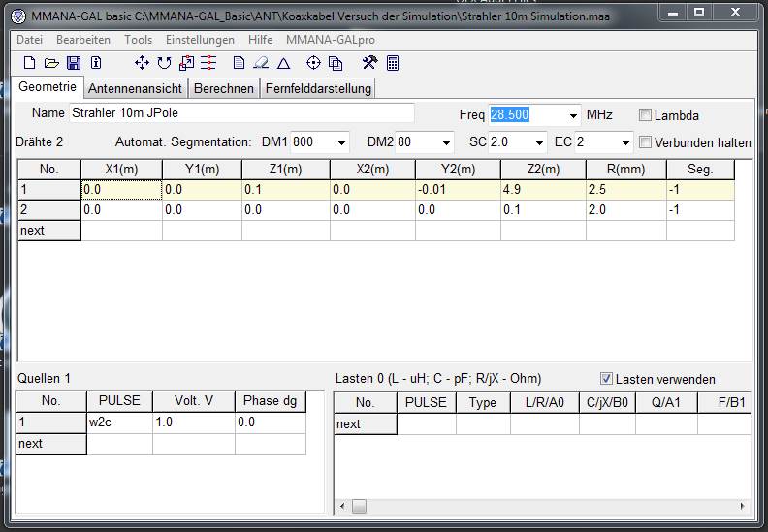
Task: Click the horizontal scrollbar thumb in Lasten table
Action: tap(359, 506)
